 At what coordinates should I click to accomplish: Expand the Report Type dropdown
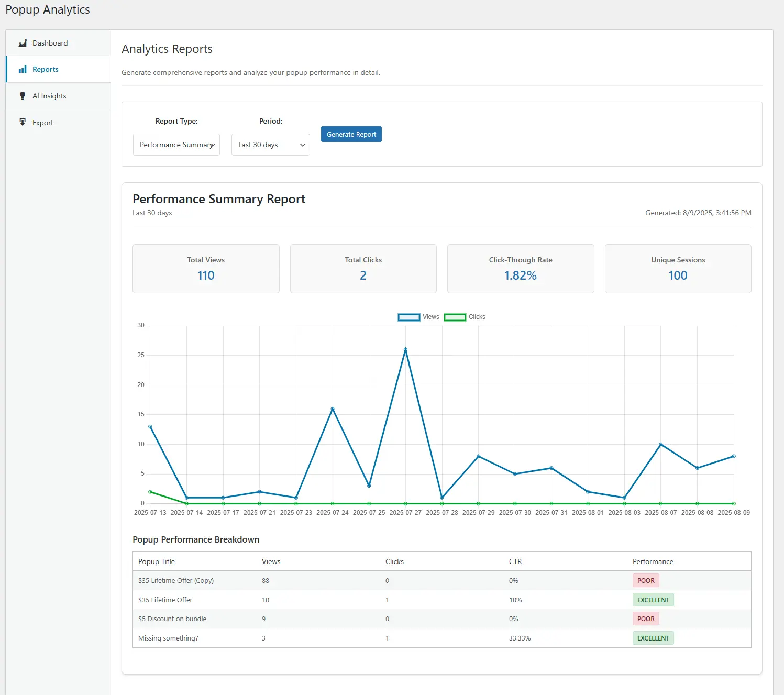(176, 145)
